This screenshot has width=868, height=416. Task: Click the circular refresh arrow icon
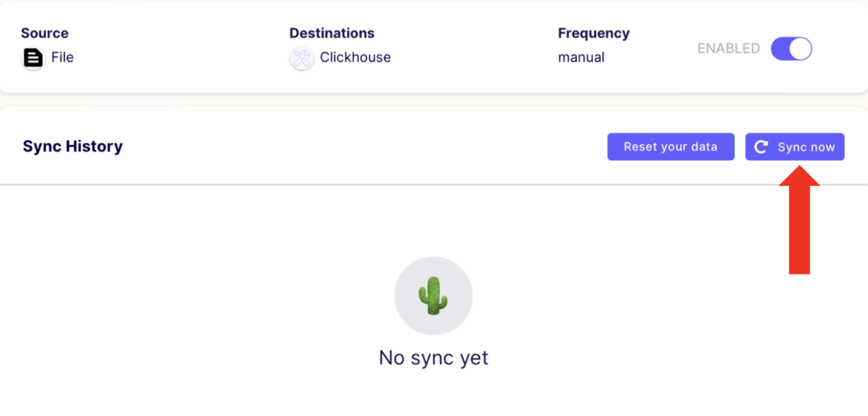[x=761, y=147]
